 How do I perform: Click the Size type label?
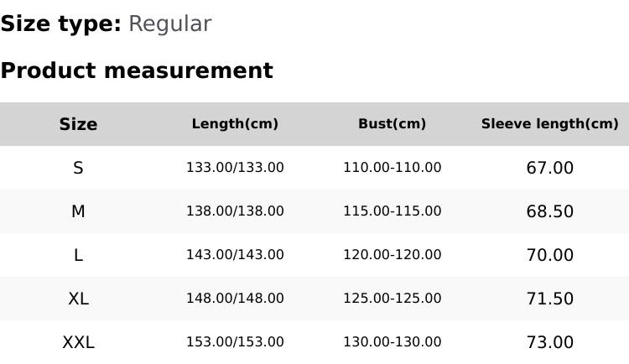click(60, 24)
